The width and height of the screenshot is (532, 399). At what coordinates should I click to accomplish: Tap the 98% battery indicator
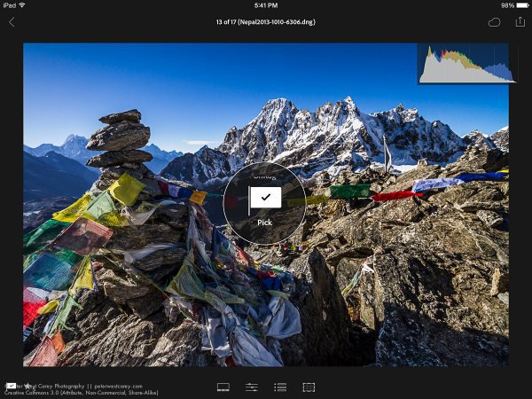tap(514, 5)
